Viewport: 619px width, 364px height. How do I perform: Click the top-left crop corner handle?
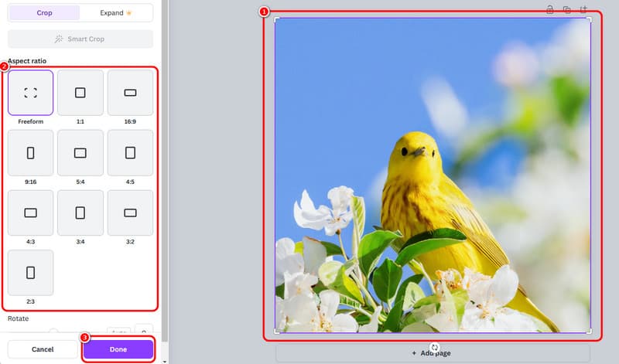pos(276,19)
